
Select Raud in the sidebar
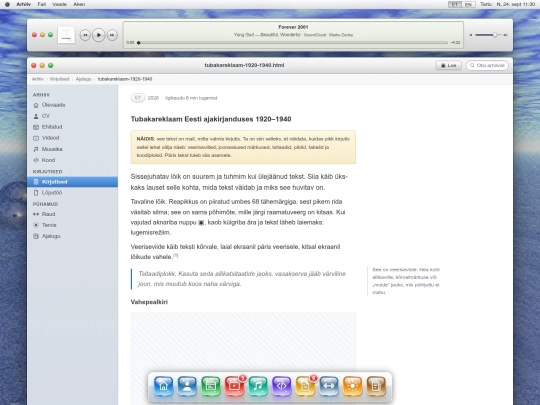point(72,214)
